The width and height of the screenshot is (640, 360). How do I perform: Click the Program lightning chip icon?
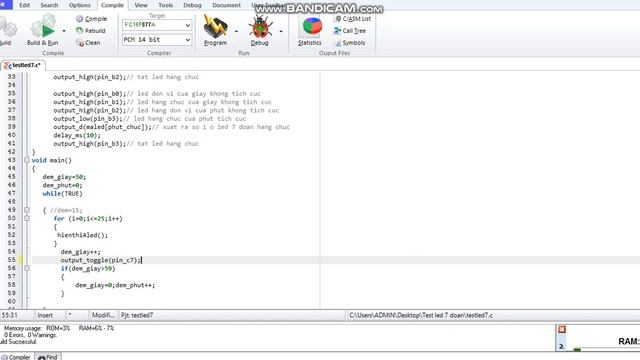[215, 27]
